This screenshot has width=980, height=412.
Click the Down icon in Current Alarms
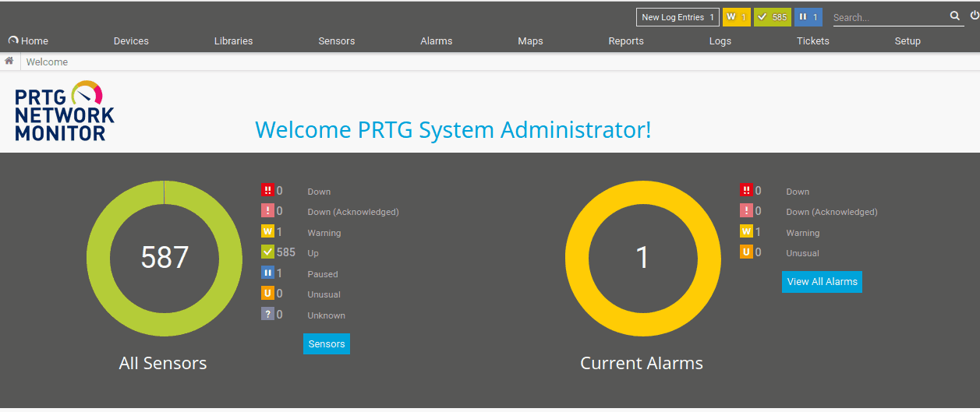746,190
